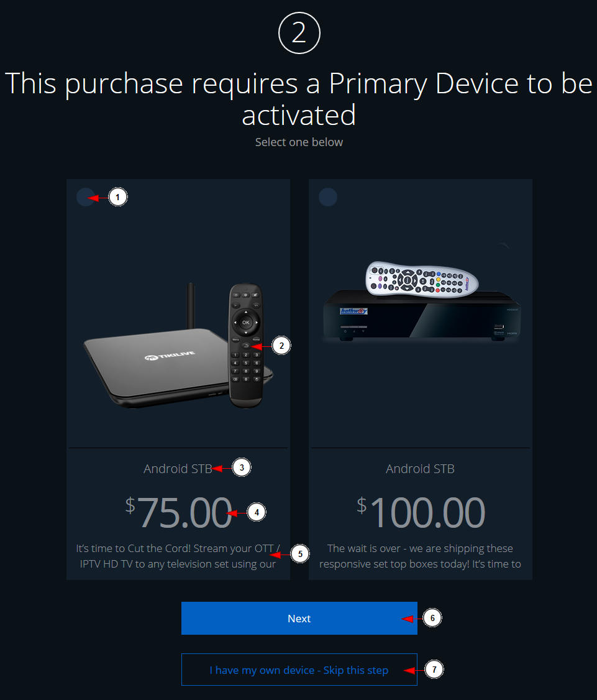Click the $100.00 price label
The width and height of the screenshot is (597, 700).
pos(421,512)
